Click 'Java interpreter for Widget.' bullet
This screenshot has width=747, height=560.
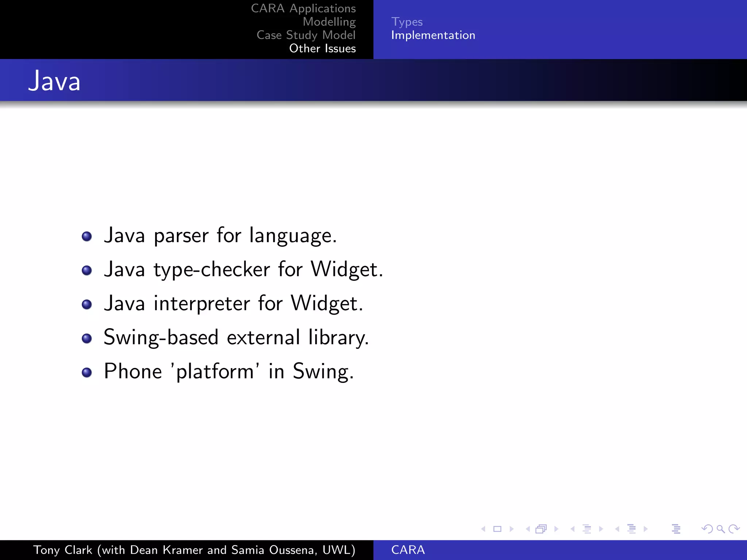point(233,303)
